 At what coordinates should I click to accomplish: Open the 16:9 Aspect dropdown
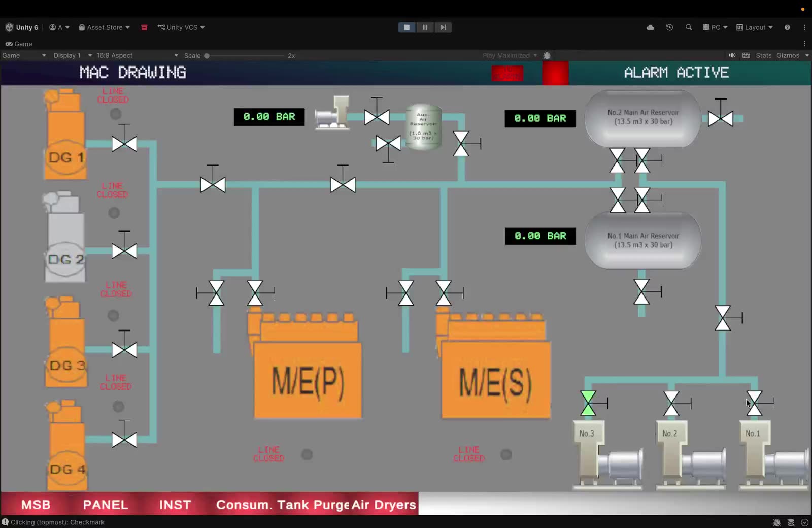point(137,55)
